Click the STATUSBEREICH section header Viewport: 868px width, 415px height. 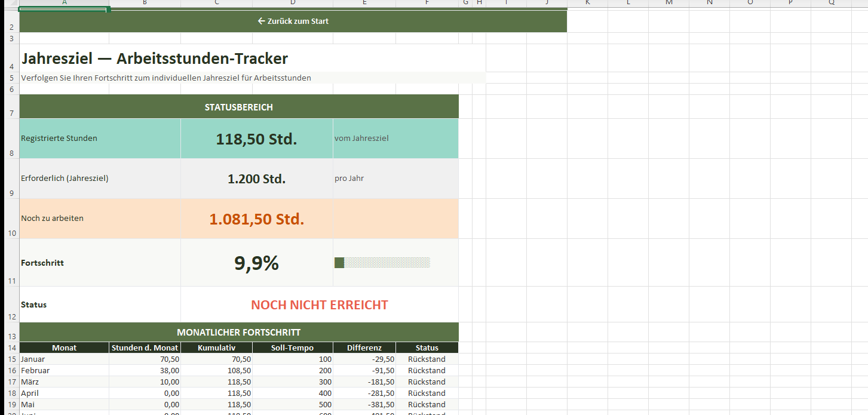click(238, 107)
